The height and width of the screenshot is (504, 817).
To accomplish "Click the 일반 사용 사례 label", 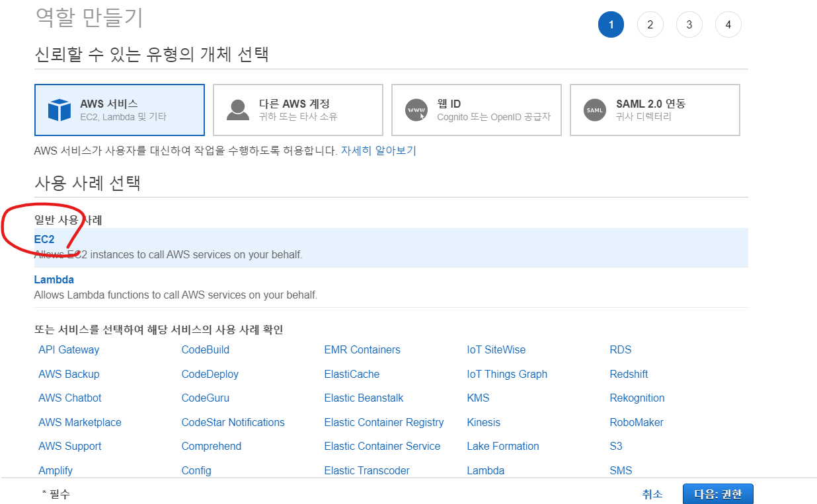I will (x=68, y=220).
